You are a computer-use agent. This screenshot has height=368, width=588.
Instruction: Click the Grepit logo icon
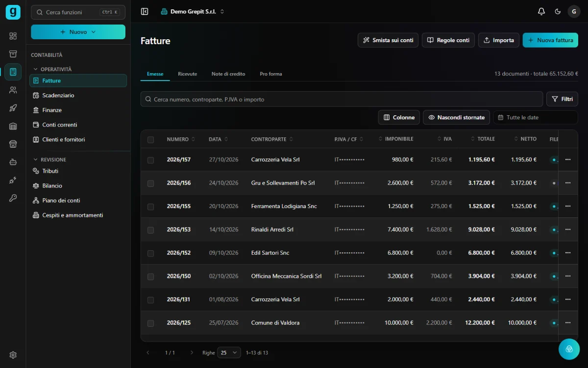coord(13,12)
